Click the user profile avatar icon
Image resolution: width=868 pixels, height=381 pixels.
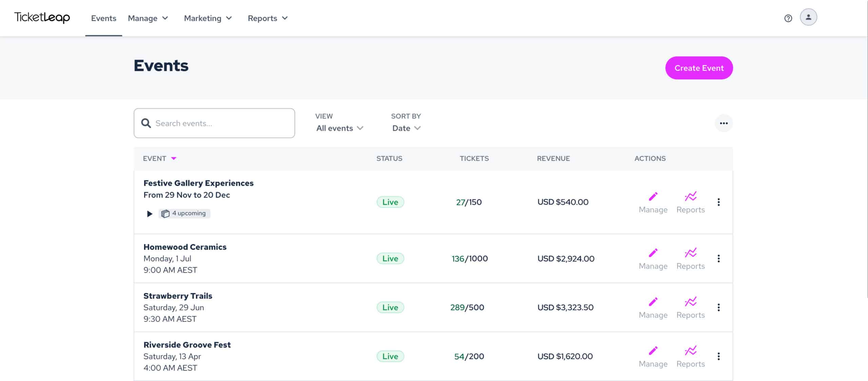pyautogui.click(x=809, y=17)
